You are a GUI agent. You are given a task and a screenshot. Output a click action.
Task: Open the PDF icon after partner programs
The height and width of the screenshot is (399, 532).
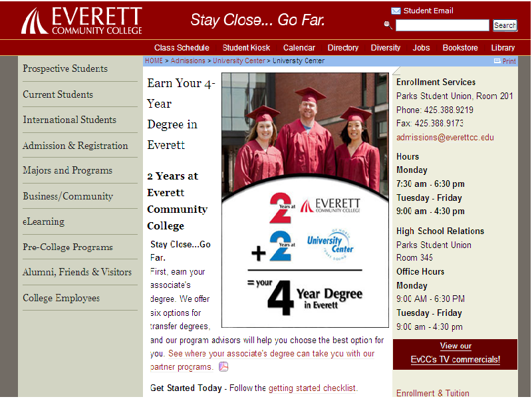point(223,367)
